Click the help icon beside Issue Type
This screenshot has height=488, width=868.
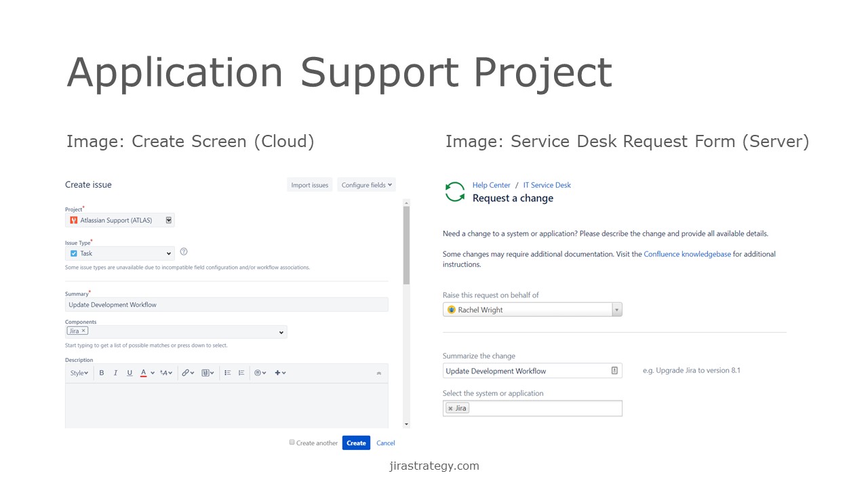(x=184, y=251)
